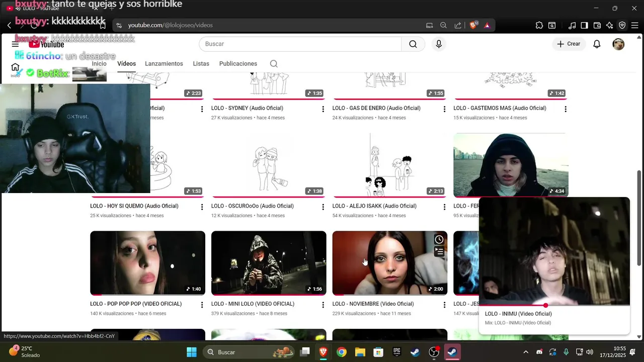Image resolution: width=644 pixels, height=362 pixels.
Task: Go back with browser back arrow
Action: [x=9, y=25]
